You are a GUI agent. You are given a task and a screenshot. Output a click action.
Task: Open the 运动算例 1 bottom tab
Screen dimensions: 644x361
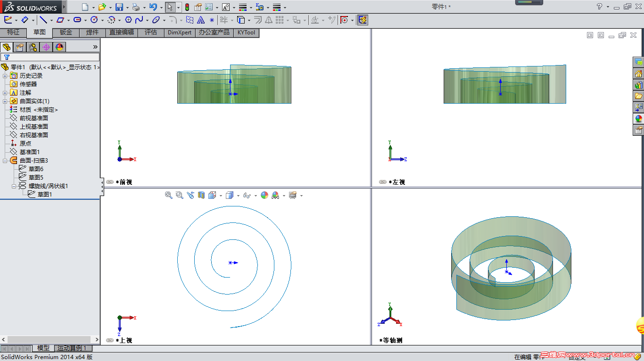73,348
